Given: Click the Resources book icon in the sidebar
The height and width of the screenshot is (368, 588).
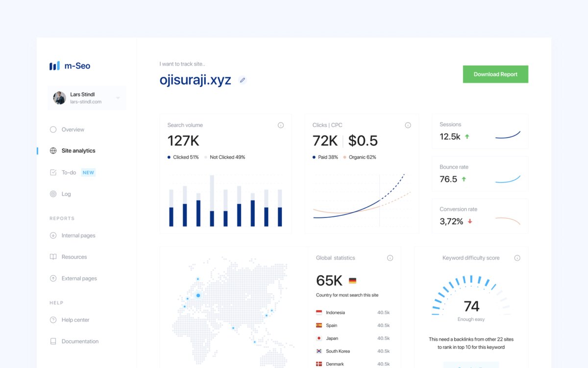Looking at the screenshot, I should click(53, 257).
